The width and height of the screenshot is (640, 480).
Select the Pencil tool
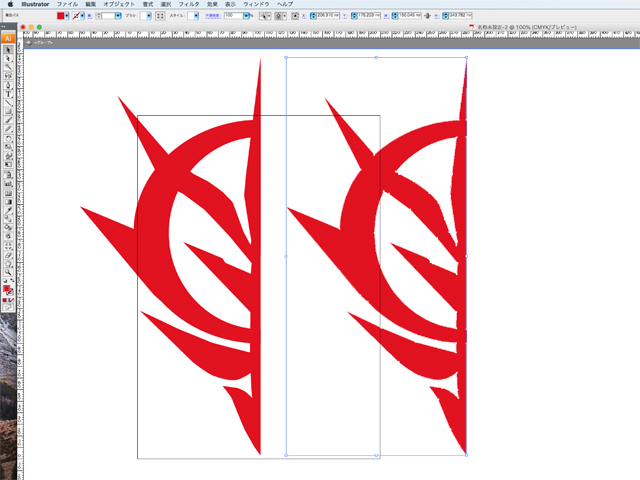pos(8,129)
